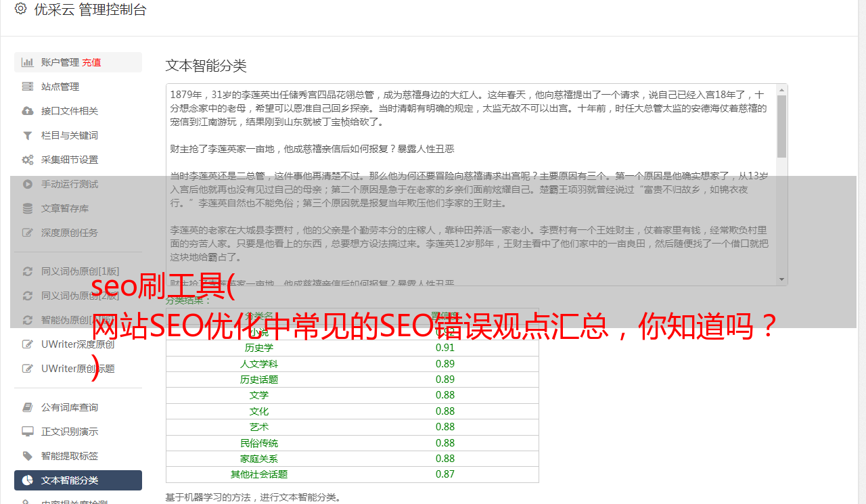Click the red 充值 link

pyautogui.click(x=91, y=62)
